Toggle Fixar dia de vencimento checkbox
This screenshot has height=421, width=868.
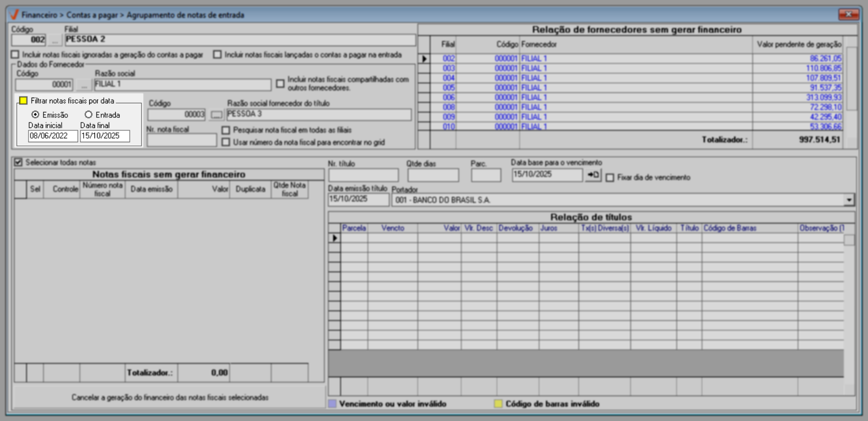(610, 178)
